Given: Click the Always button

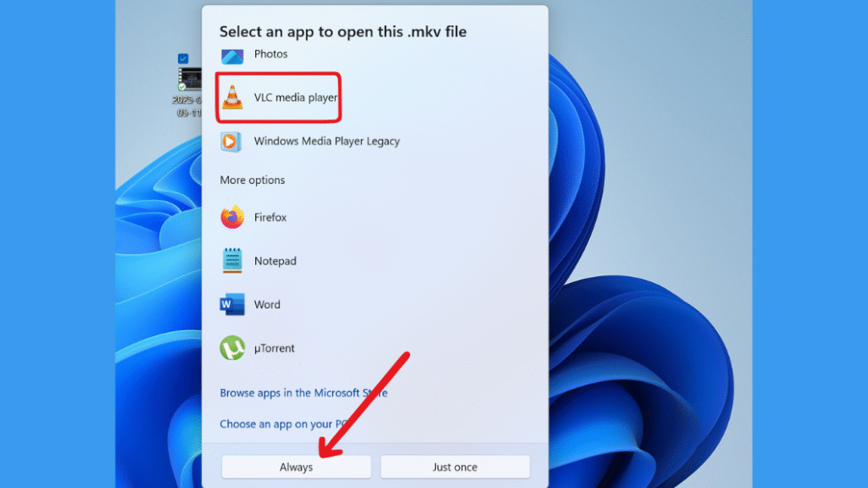Looking at the screenshot, I should 296,467.
